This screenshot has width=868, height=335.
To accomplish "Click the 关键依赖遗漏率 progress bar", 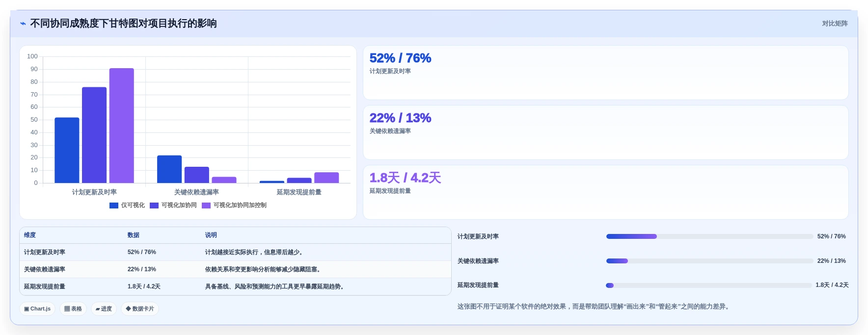I will [x=710, y=261].
